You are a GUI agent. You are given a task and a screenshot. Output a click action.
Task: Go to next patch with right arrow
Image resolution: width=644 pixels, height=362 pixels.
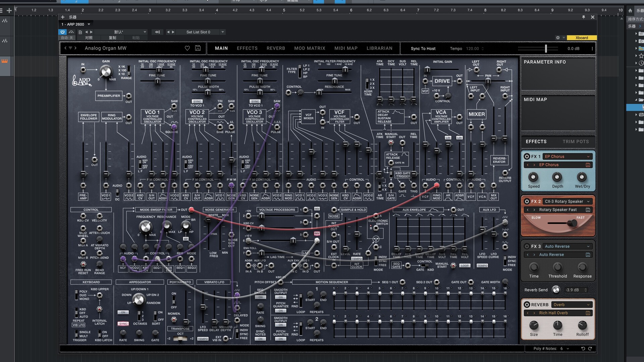[76, 48]
